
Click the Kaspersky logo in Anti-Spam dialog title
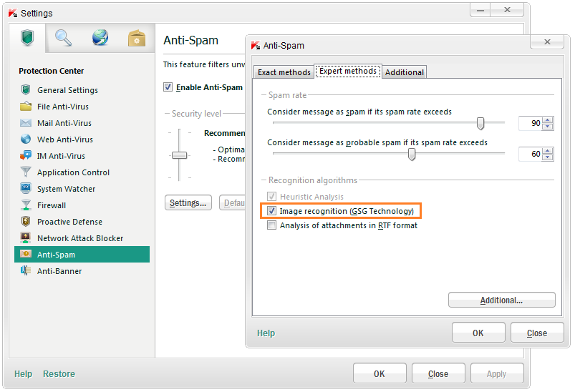pyautogui.click(x=256, y=46)
